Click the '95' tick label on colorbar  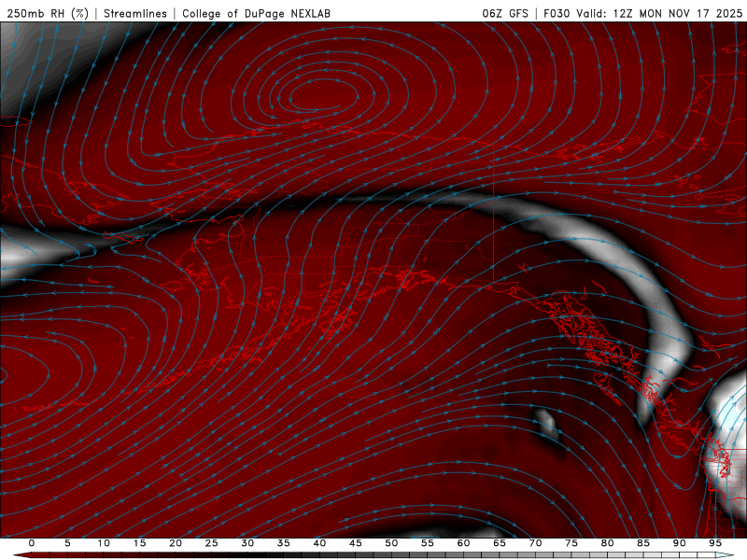[715, 543]
